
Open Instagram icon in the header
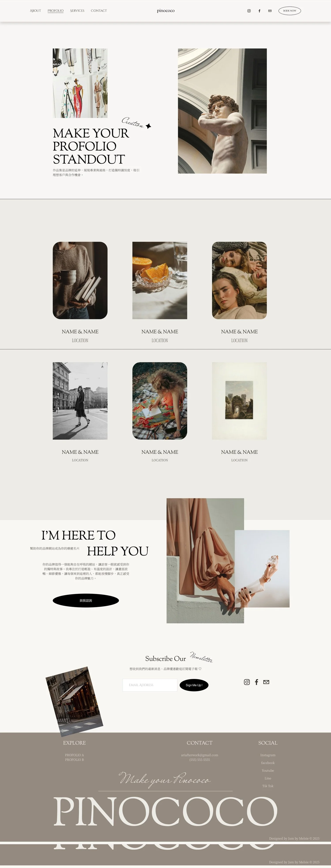(249, 11)
